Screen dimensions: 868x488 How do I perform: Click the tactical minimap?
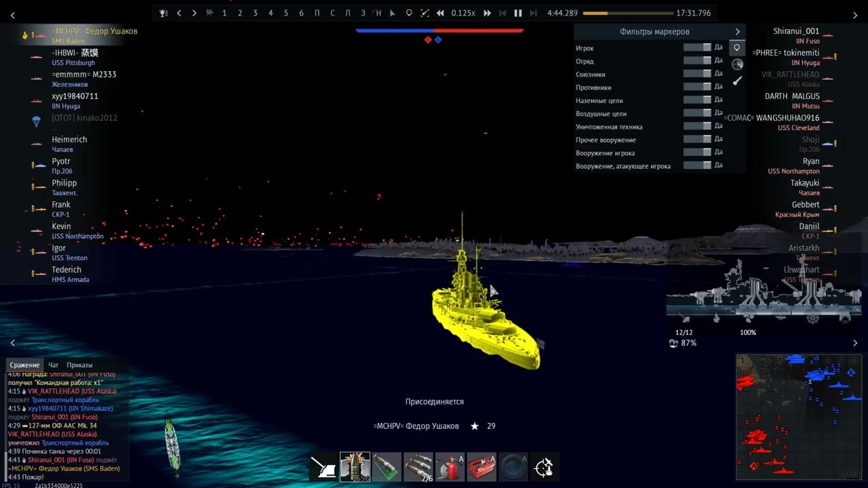coord(799,416)
